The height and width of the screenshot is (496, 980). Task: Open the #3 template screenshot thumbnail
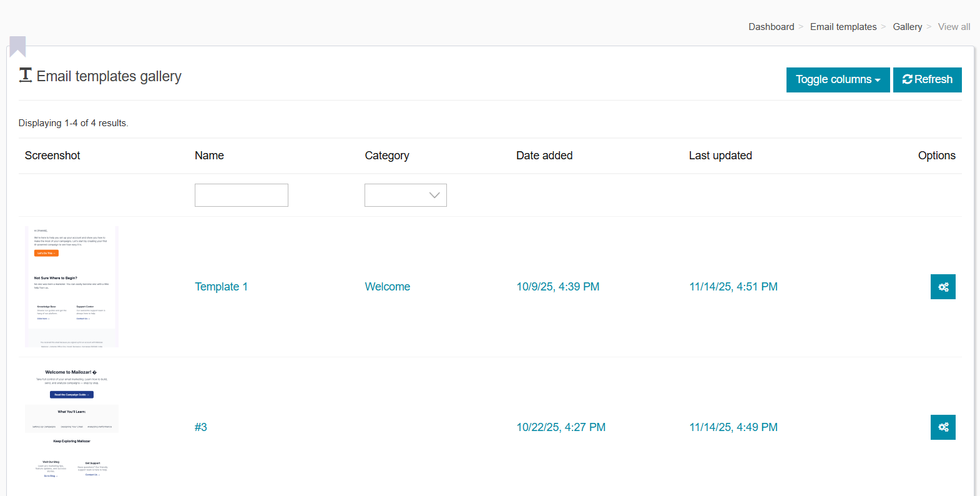pyautogui.click(x=72, y=425)
